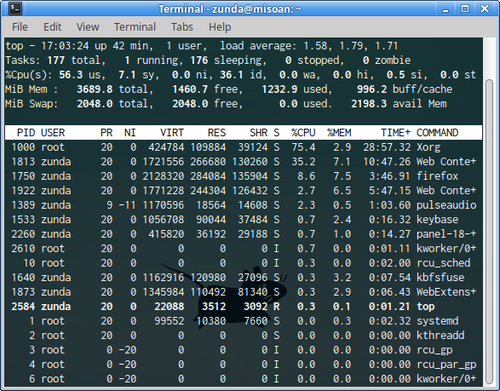The image size is (500, 391).
Task: Click the 2128320 VIRT value
Action: coord(163,176)
